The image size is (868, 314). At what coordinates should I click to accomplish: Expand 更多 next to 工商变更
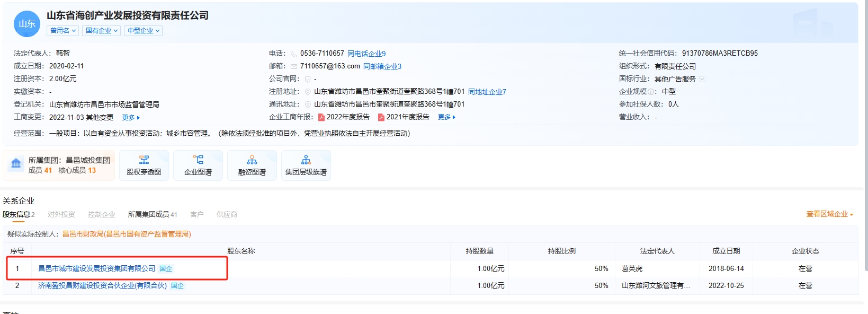[x=131, y=118]
